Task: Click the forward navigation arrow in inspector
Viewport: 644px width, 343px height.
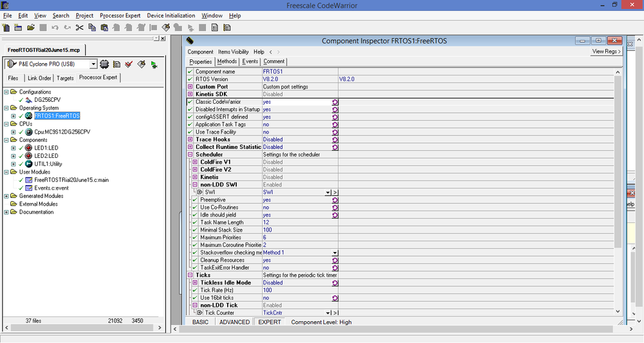Action: [x=279, y=52]
